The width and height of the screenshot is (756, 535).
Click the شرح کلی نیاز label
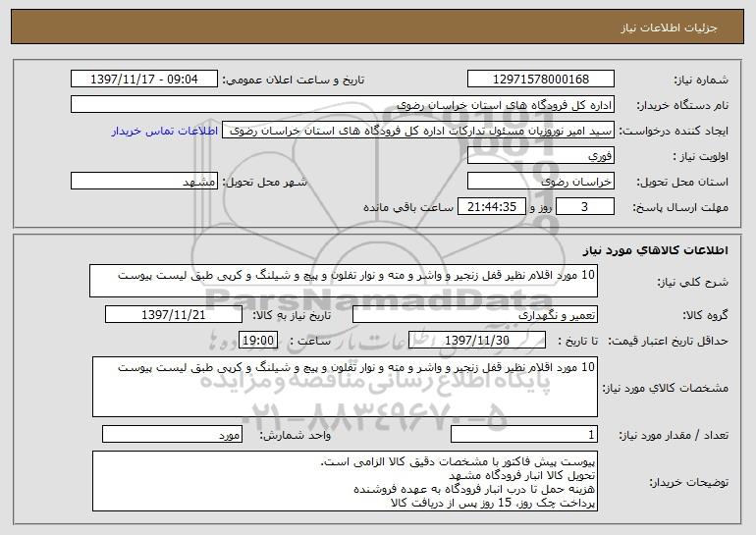[x=693, y=282]
